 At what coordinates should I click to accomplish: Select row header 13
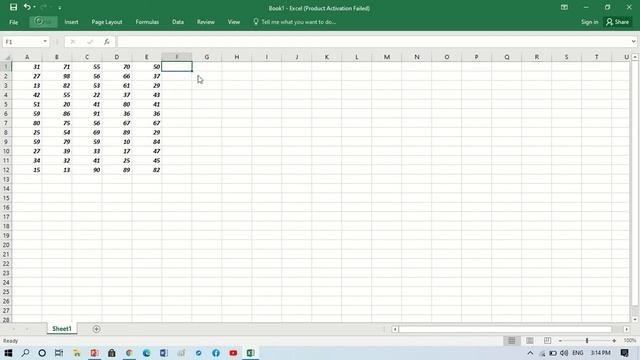[x=6, y=179]
